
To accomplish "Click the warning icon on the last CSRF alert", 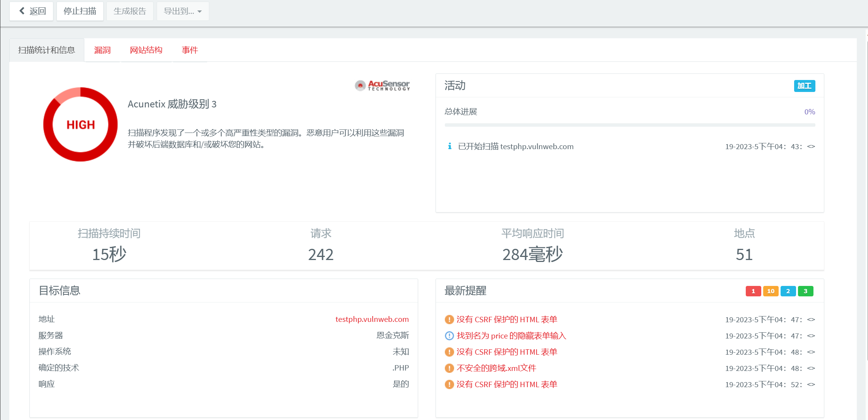I will [x=449, y=384].
